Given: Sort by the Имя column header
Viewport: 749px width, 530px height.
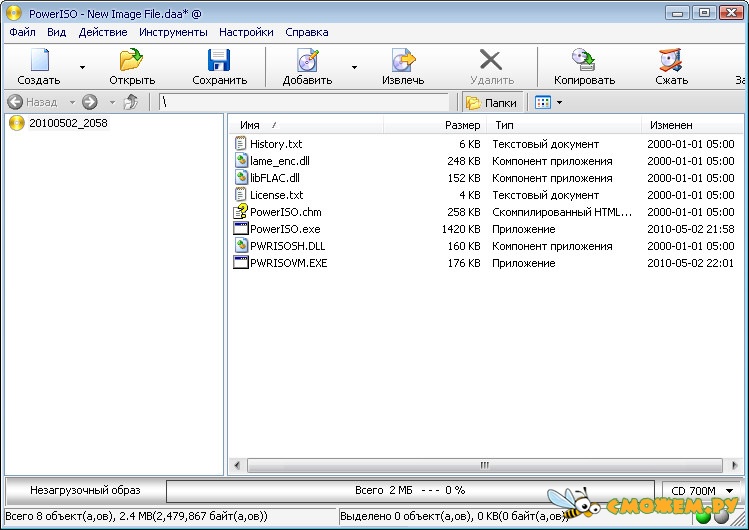Looking at the screenshot, I should [x=306, y=125].
